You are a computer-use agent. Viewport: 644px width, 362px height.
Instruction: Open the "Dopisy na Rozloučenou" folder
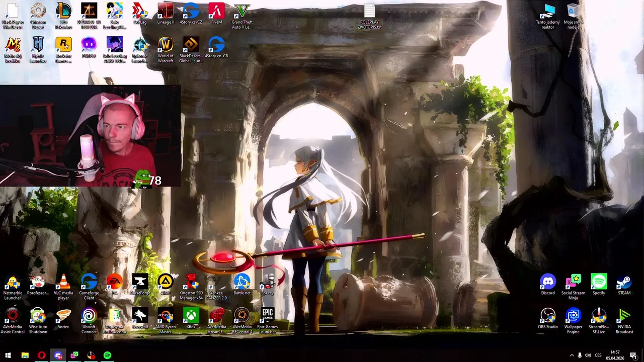(x=114, y=321)
